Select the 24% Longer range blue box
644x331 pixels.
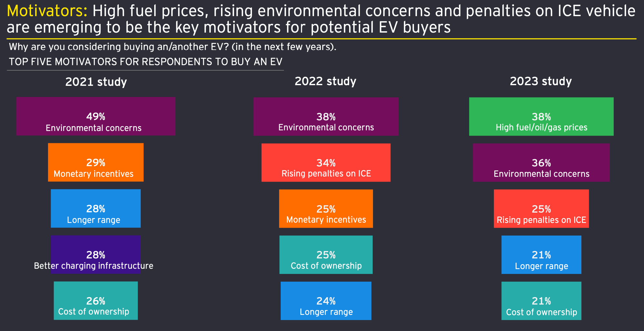pyautogui.click(x=326, y=301)
